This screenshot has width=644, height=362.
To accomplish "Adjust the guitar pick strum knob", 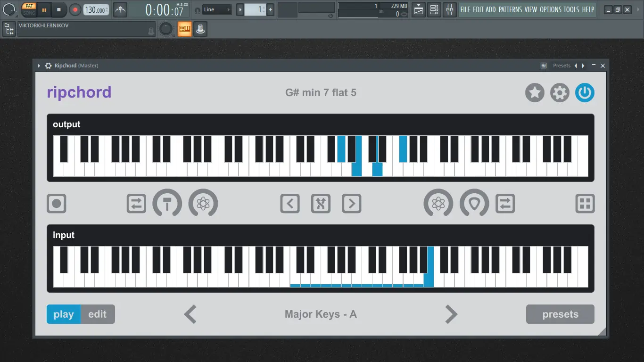I will click(474, 203).
